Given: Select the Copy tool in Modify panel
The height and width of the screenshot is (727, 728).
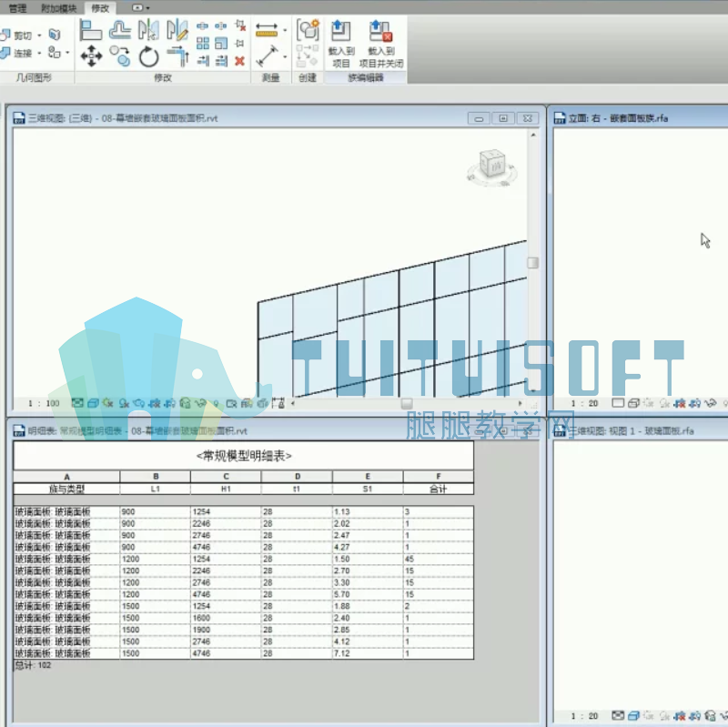Looking at the screenshot, I should (120, 56).
